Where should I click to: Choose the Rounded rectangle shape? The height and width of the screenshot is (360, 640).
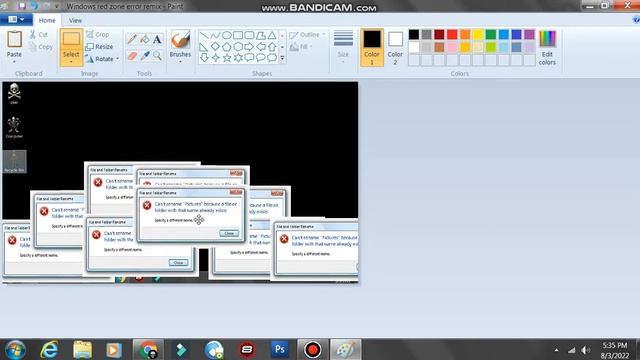click(x=249, y=36)
